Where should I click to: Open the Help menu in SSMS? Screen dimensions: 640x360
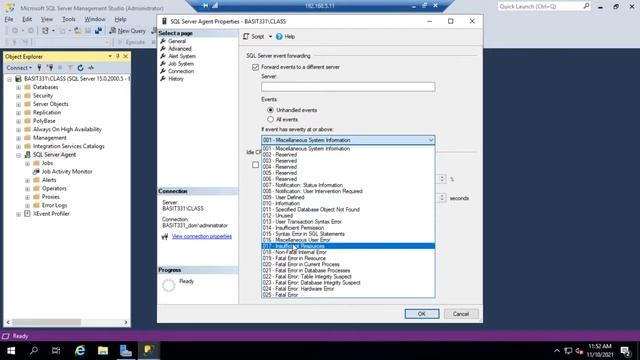[120, 19]
